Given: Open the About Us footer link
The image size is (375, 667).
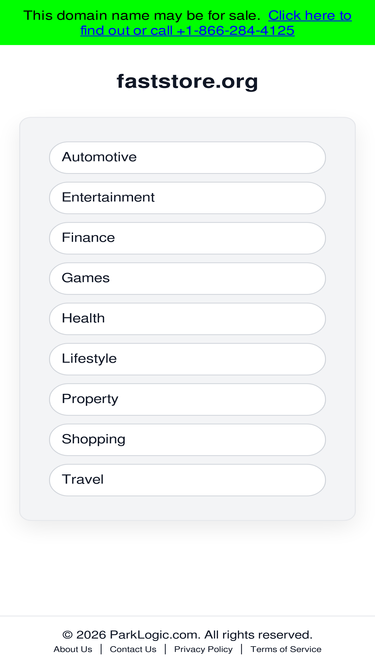Looking at the screenshot, I should point(73,649).
